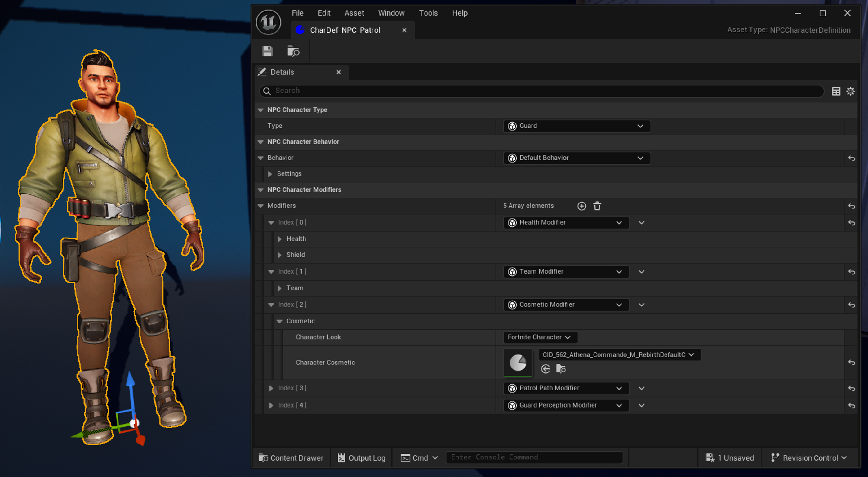
Task: Collapse the NPC Character Behavior section
Action: click(260, 142)
